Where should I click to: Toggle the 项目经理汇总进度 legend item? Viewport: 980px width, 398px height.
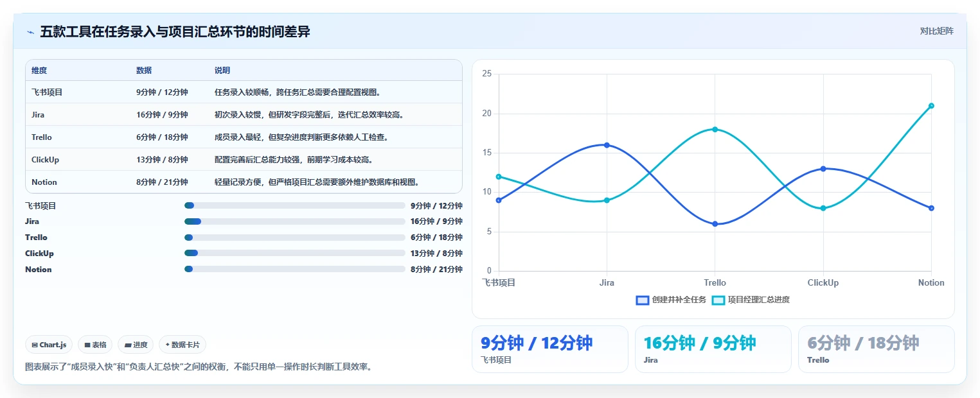click(751, 300)
